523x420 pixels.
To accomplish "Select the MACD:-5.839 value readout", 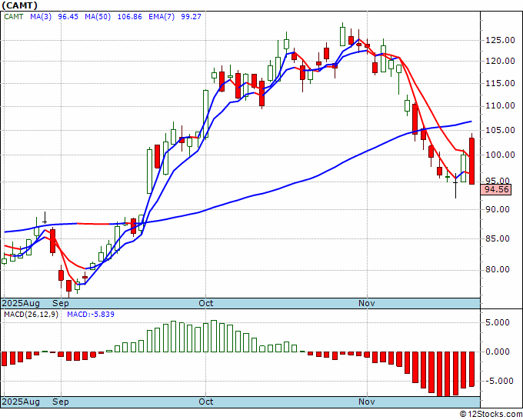I will (x=91, y=315).
